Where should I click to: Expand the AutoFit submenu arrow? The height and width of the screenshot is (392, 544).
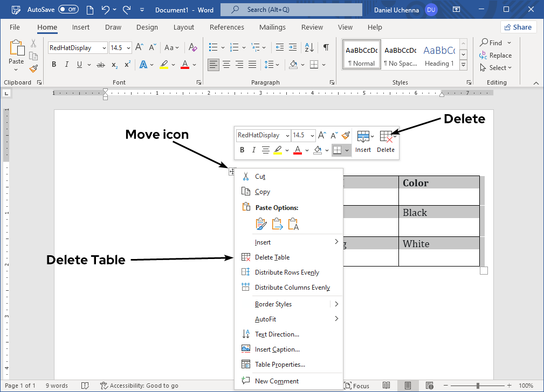336,319
